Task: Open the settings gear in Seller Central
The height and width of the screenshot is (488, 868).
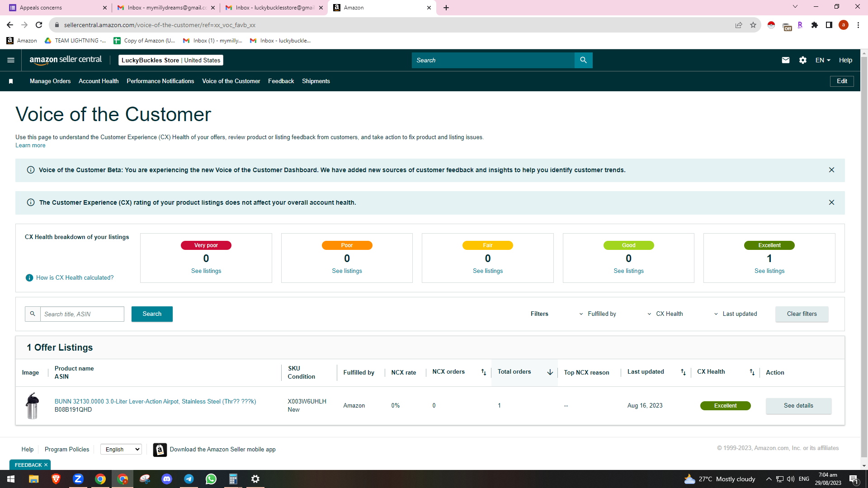Action: 803,60
